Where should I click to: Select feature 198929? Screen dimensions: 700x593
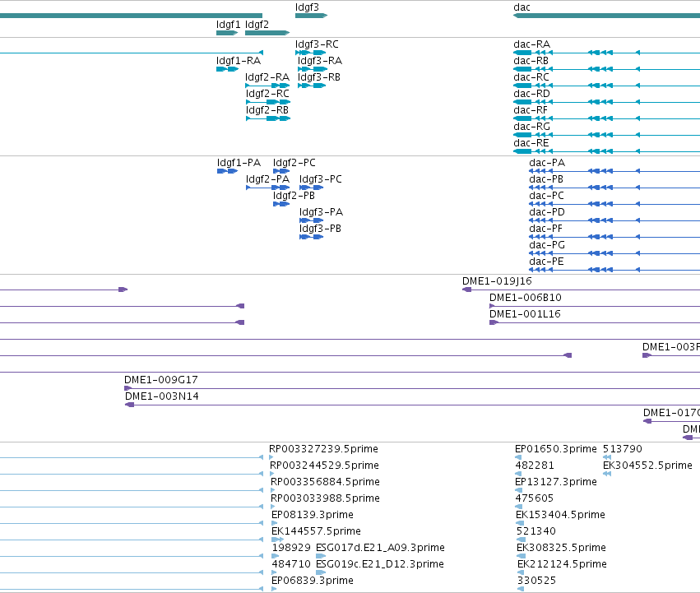click(276, 556)
